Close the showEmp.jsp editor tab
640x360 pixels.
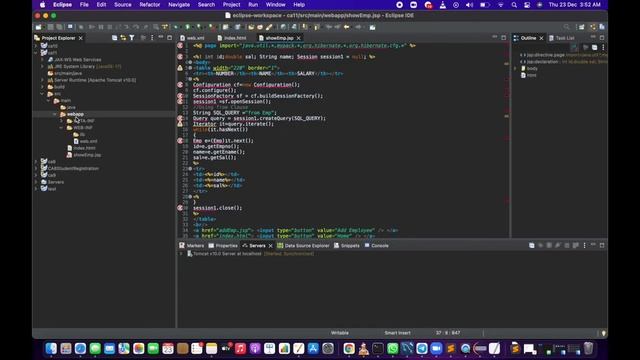(x=299, y=38)
